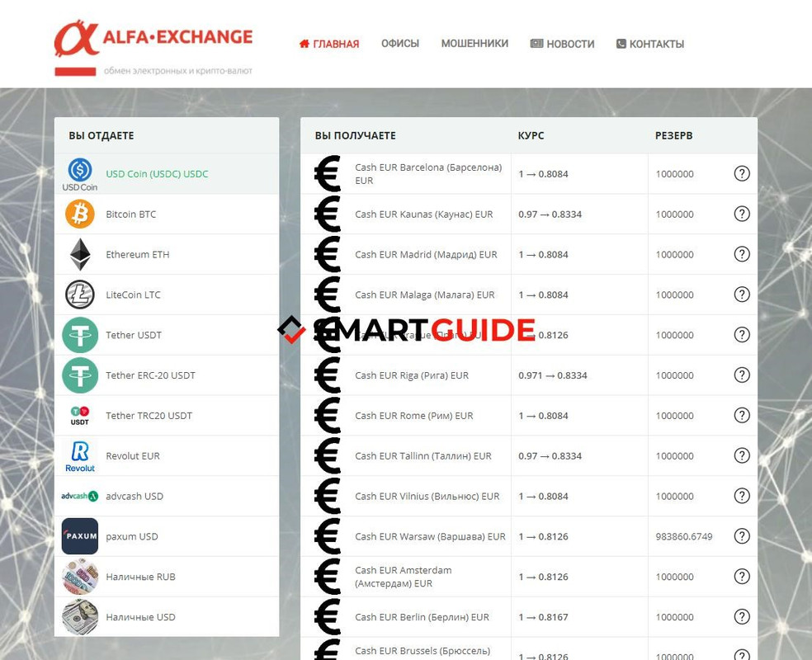The height and width of the screenshot is (660, 812).
Task: Click advcash USD label
Action: (x=135, y=496)
